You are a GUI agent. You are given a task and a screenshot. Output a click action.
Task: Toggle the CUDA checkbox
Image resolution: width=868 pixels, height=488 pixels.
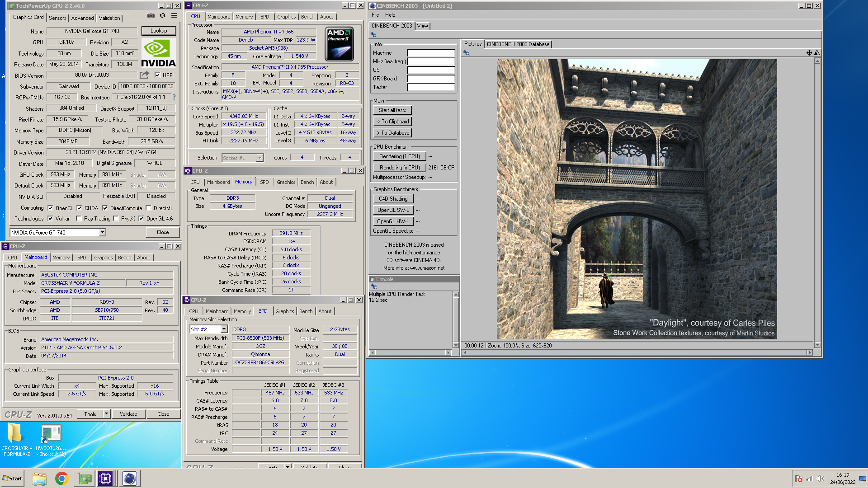click(x=79, y=208)
